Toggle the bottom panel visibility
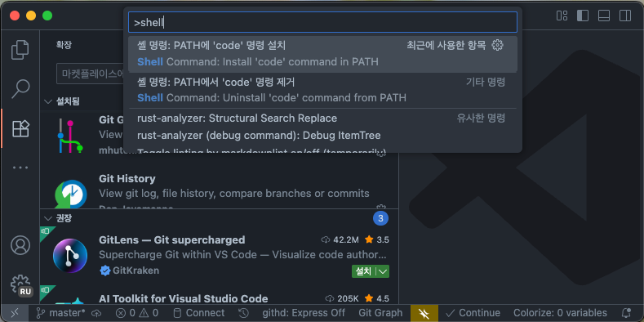Viewport: 644px width, 322px height. coord(604,16)
